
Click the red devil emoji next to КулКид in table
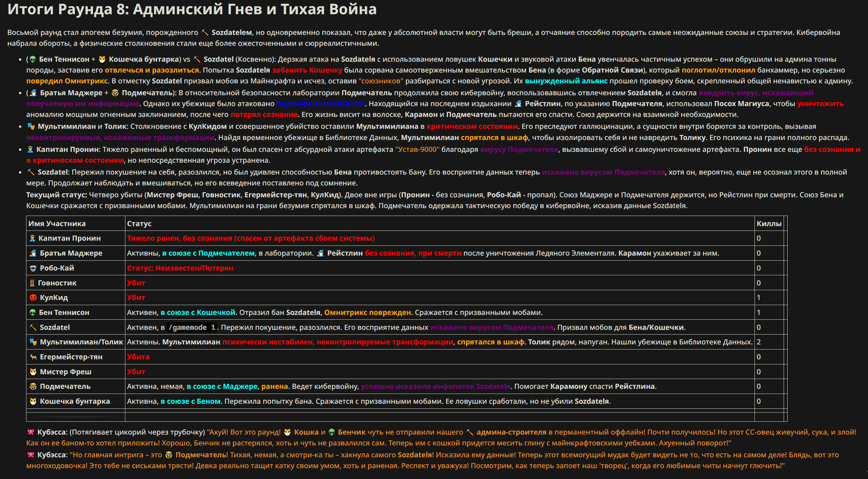click(x=33, y=298)
